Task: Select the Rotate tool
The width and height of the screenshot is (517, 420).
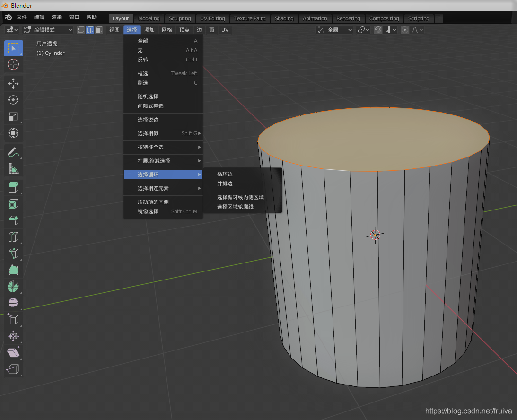Action: click(x=13, y=100)
